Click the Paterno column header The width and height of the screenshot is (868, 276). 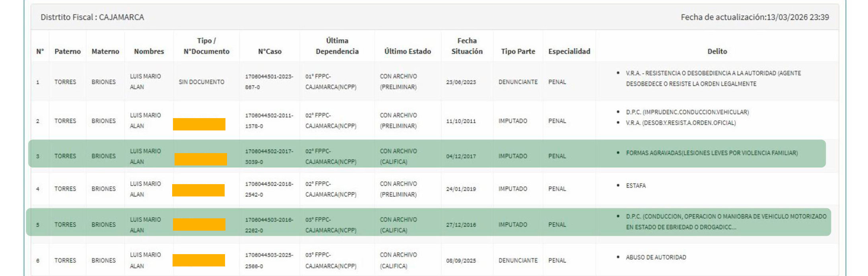click(67, 51)
